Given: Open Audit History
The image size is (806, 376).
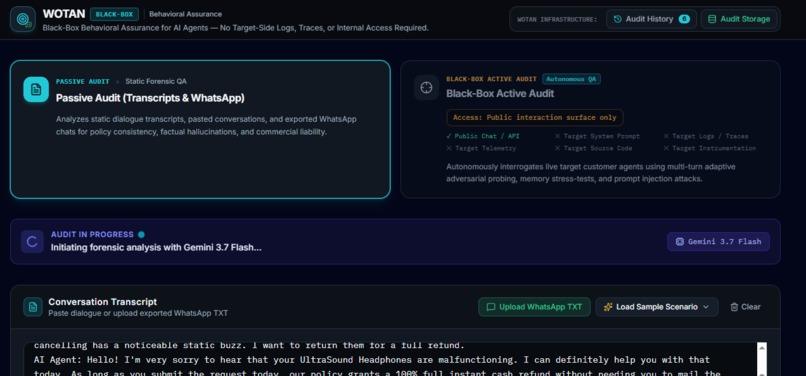Looking at the screenshot, I should point(651,19).
